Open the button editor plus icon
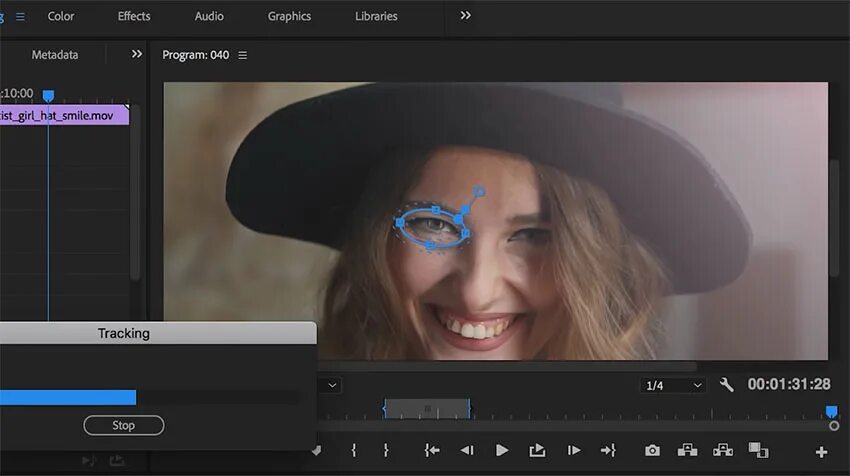 821,452
